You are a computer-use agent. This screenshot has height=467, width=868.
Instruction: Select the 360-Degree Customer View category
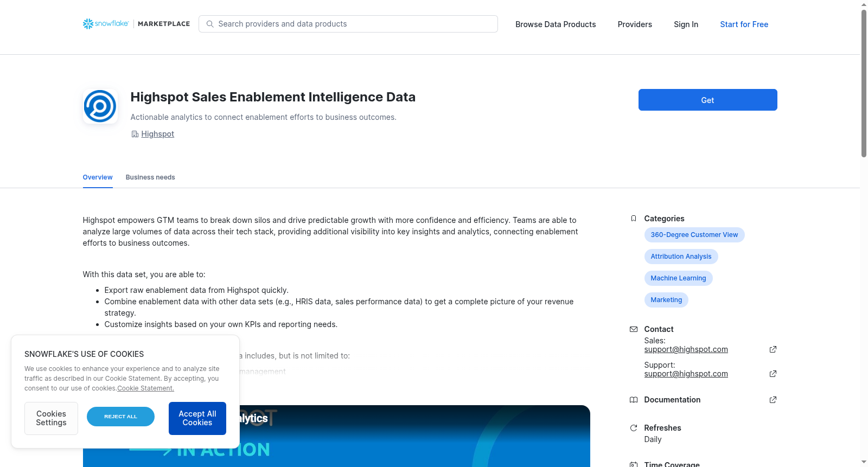(x=694, y=235)
